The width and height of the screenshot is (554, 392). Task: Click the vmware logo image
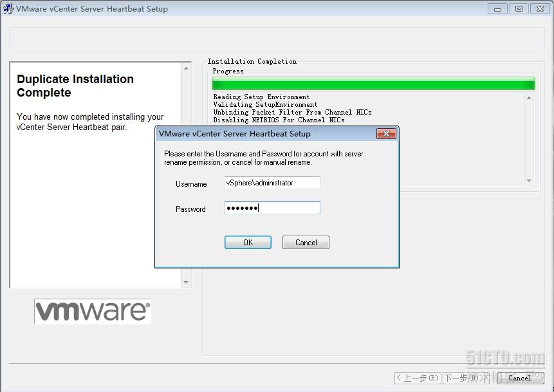click(x=93, y=312)
